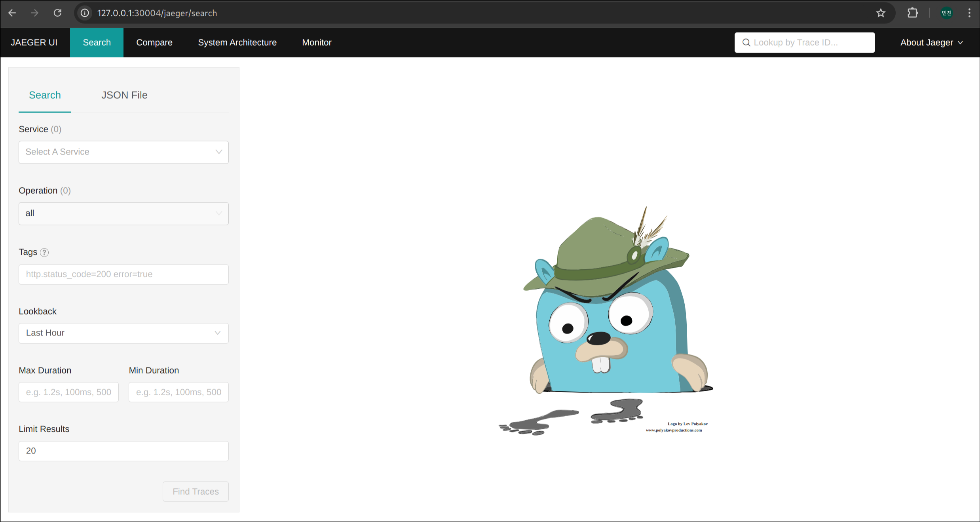The image size is (980, 522).
Task: Open the Compare page
Action: pos(154,42)
